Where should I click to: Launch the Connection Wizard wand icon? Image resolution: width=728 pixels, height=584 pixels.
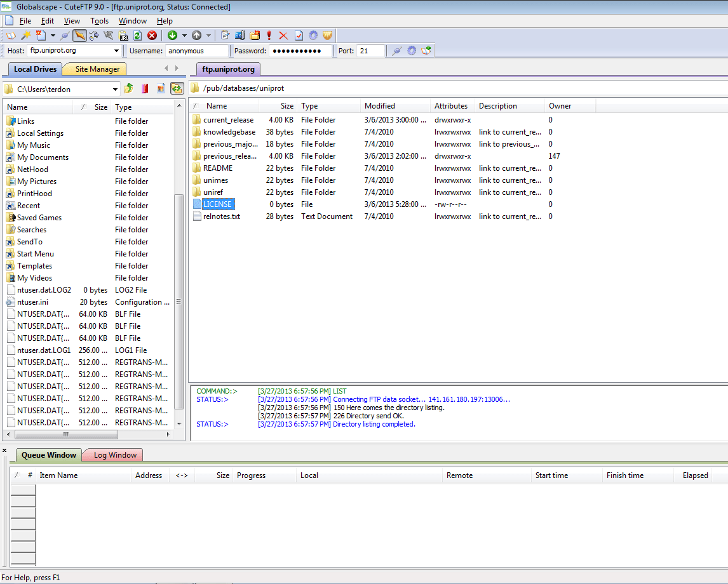26,36
